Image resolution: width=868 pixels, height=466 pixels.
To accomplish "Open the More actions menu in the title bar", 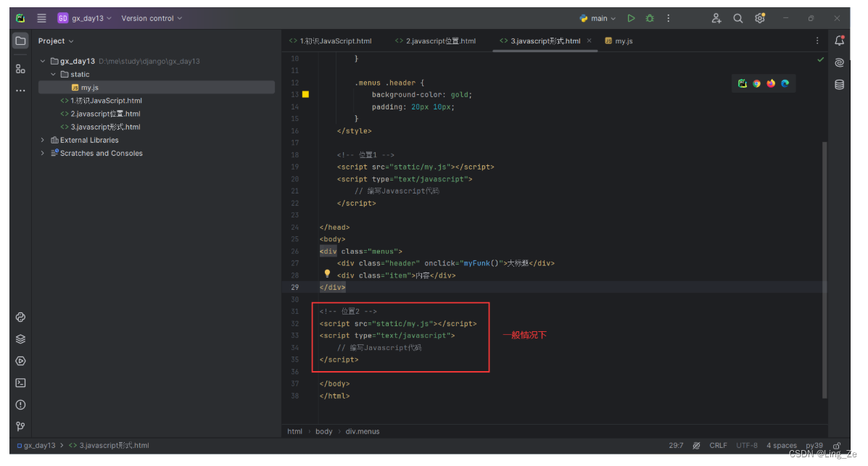I will point(668,18).
